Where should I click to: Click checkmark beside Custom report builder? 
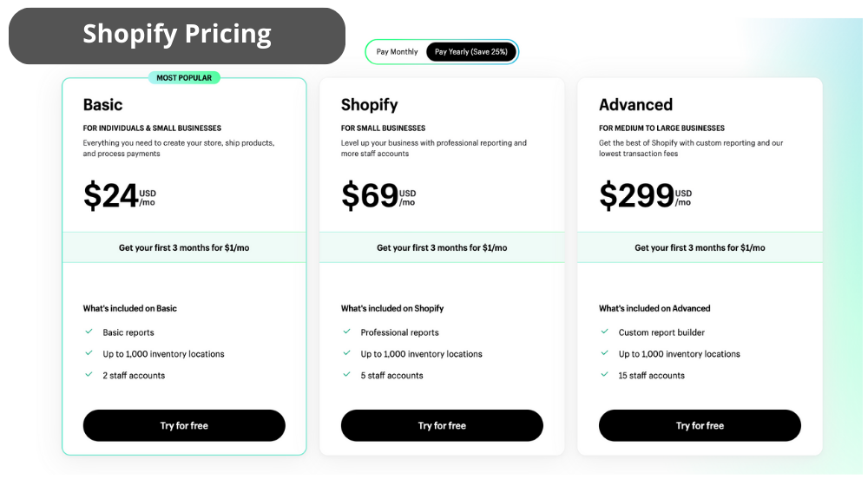604,332
